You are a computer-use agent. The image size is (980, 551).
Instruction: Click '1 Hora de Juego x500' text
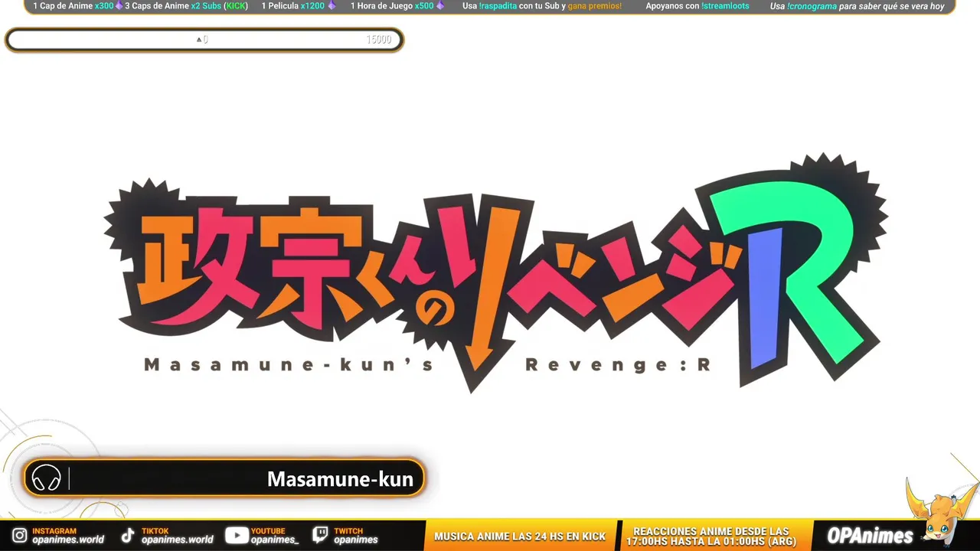click(392, 6)
